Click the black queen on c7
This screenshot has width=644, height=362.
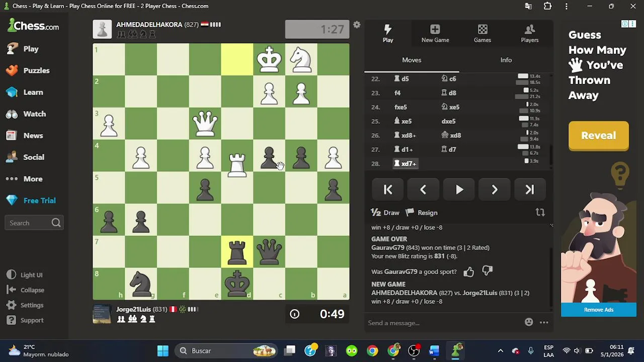(x=269, y=252)
